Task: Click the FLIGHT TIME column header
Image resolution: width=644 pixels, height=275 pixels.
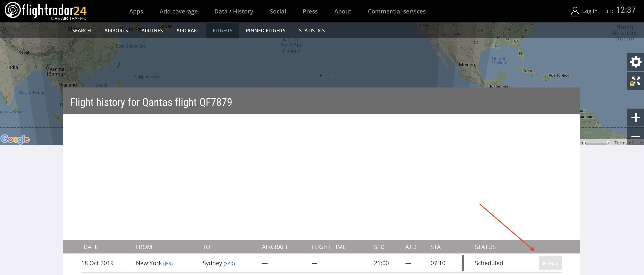Action: pos(328,247)
